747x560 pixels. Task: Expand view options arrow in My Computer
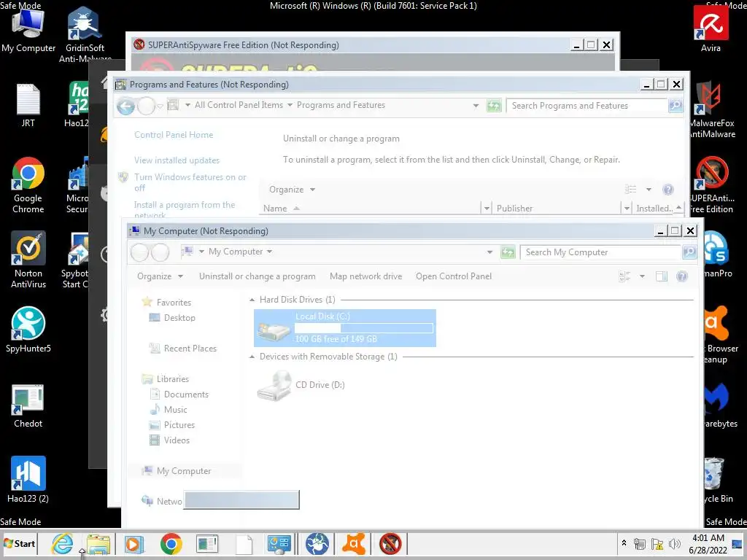click(642, 276)
